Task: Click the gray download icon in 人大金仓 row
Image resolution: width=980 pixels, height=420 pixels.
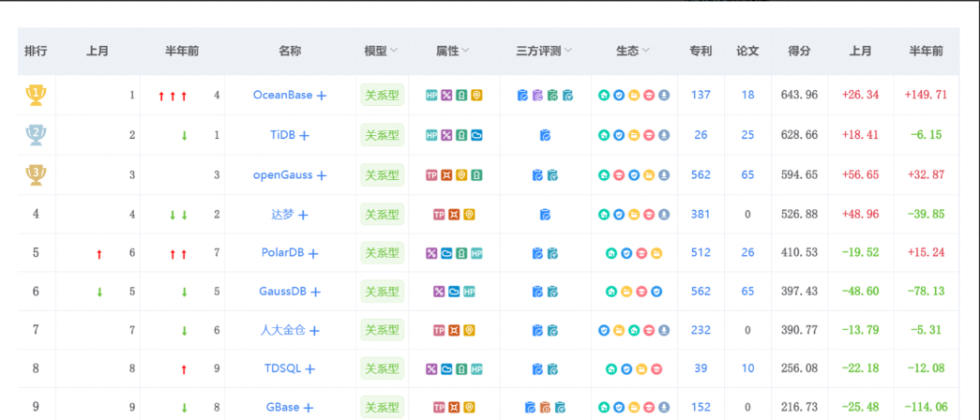Action: pyautogui.click(x=664, y=330)
